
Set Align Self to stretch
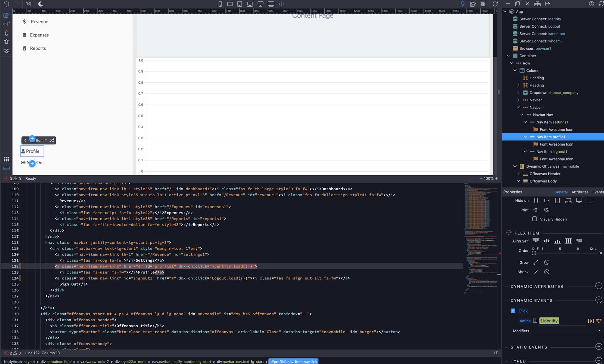click(568, 241)
